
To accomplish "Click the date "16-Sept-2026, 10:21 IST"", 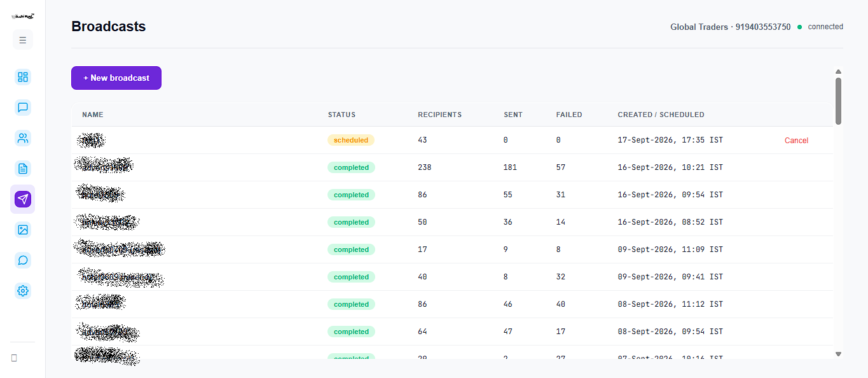I will coord(670,167).
